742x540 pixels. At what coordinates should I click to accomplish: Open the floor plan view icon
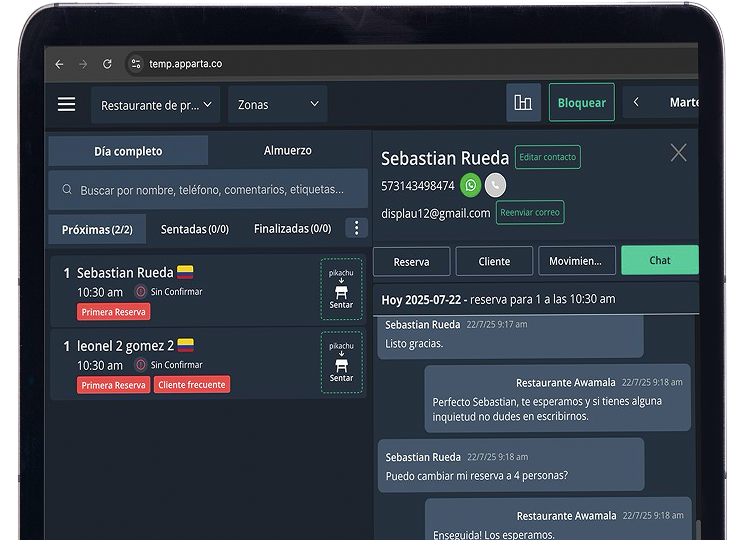[523, 102]
